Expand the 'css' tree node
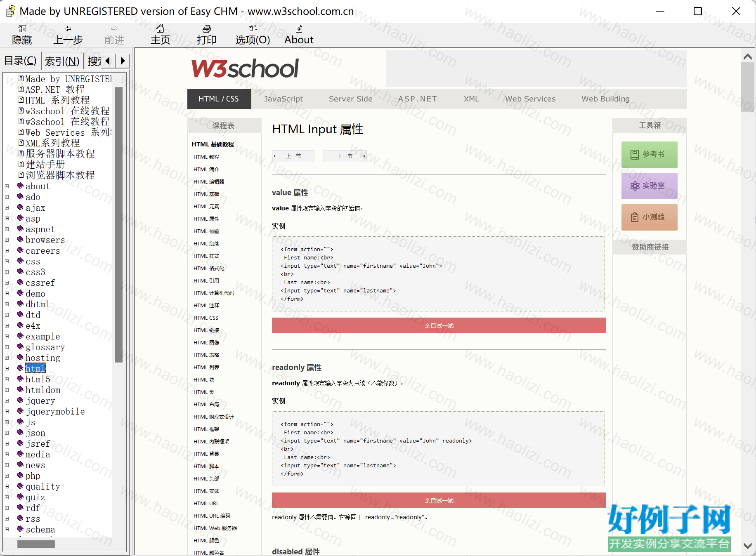 [x=7, y=262]
